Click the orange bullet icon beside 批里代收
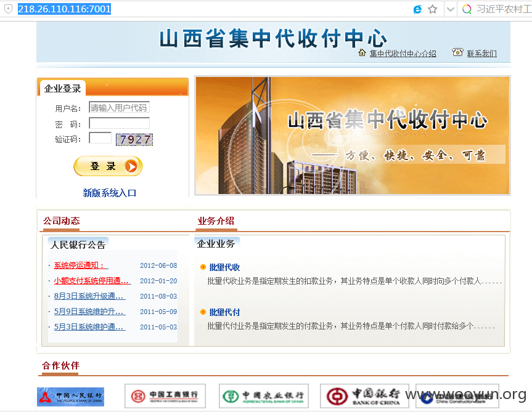 tap(203, 267)
